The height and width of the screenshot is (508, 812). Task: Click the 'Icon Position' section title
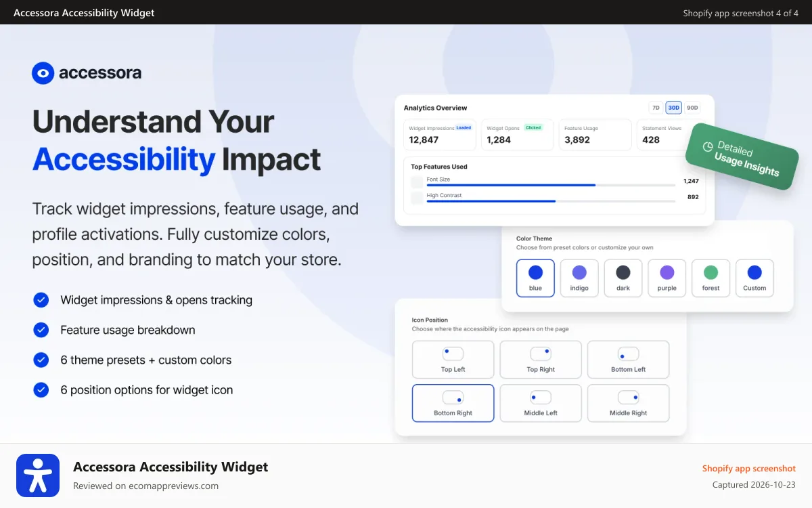click(x=430, y=320)
